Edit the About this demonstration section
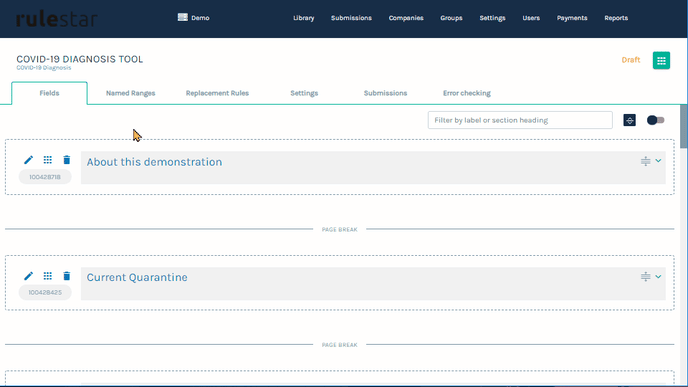The image size is (688, 387). point(29,160)
